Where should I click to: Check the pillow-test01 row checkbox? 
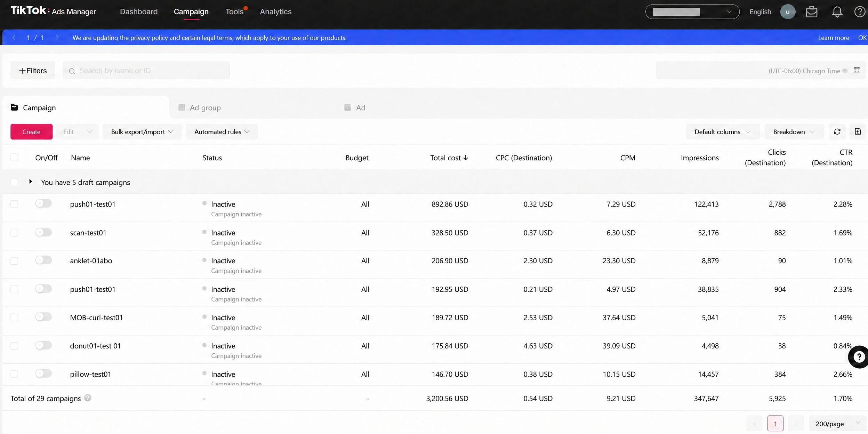tap(14, 374)
